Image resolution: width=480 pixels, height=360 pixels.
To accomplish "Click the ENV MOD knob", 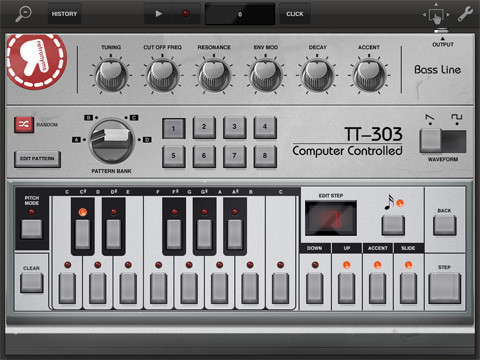I will coord(266,76).
